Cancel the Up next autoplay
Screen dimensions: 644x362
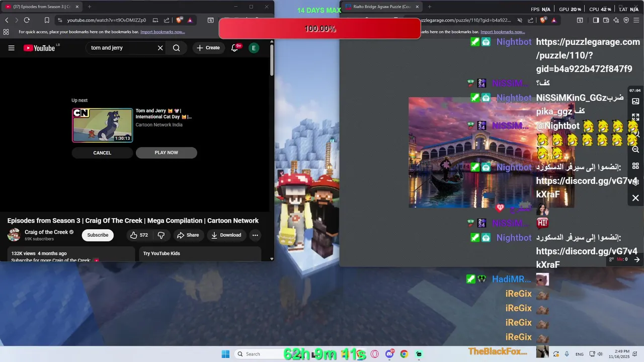click(x=102, y=153)
